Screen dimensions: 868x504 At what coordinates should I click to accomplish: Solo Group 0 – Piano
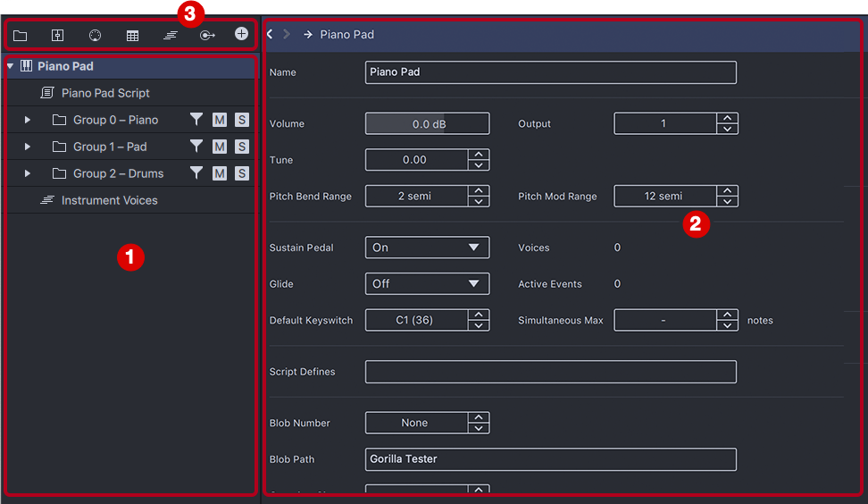click(x=242, y=120)
